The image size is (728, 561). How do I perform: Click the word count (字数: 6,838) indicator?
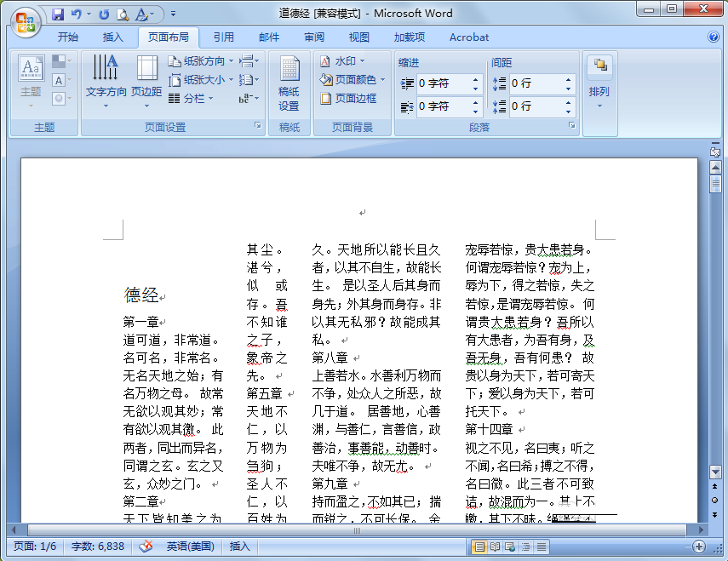tap(98, 547)
